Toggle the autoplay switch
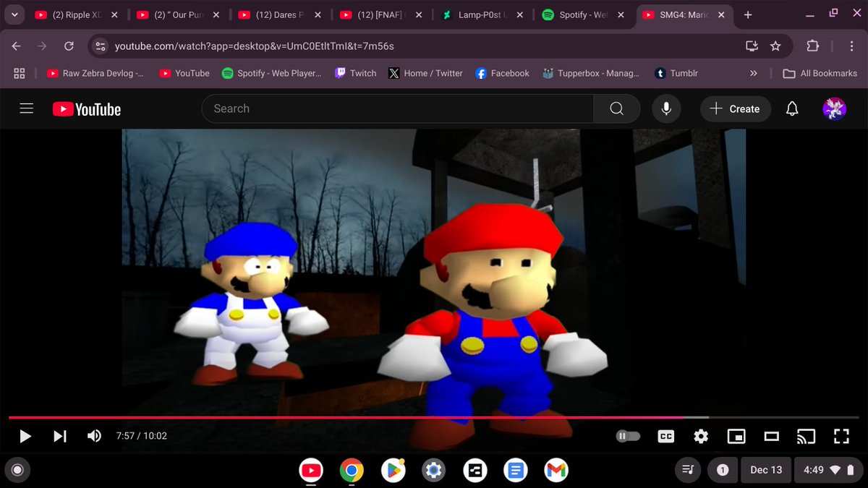Viewport: 868px width, 488px height. coord(628,436)
